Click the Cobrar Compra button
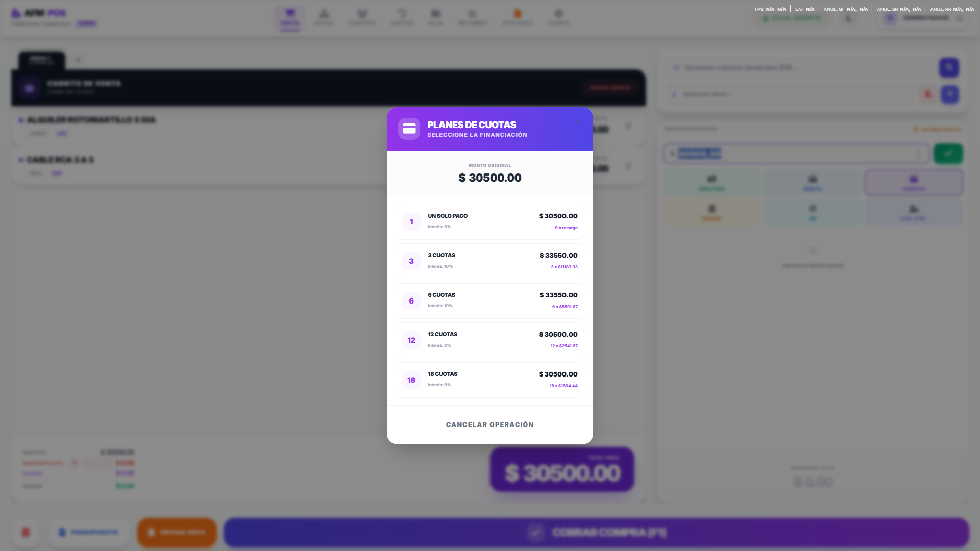 point(596,532)
